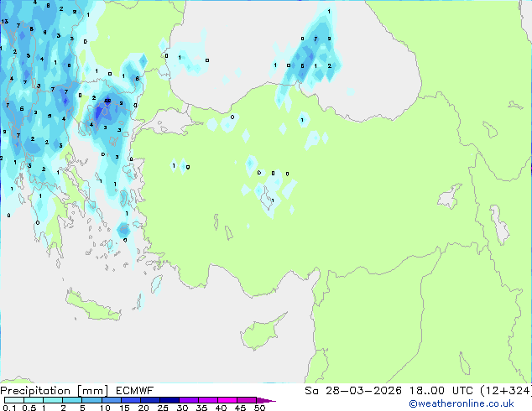Click the 2–5 mm legend color swatch

72,400
